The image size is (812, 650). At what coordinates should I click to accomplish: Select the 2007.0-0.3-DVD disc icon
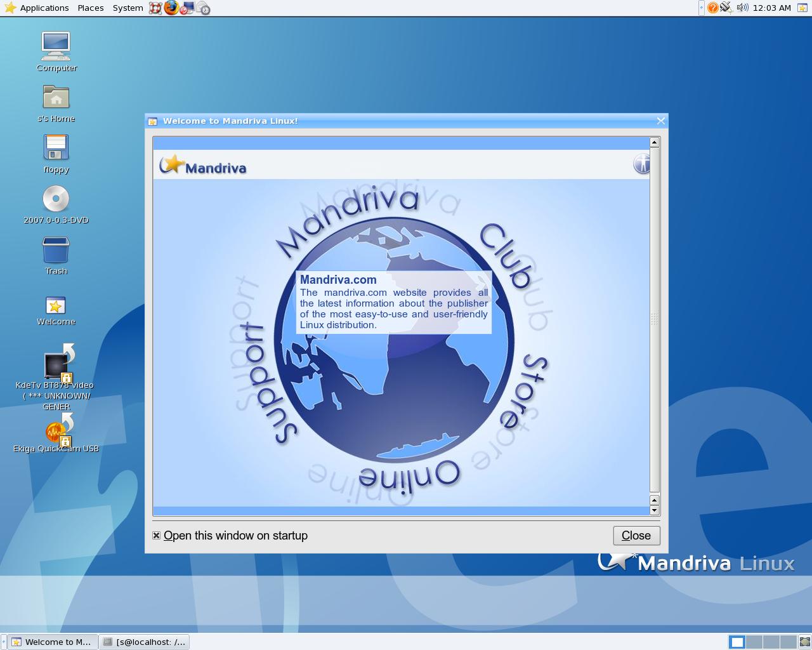pos(56,205)
